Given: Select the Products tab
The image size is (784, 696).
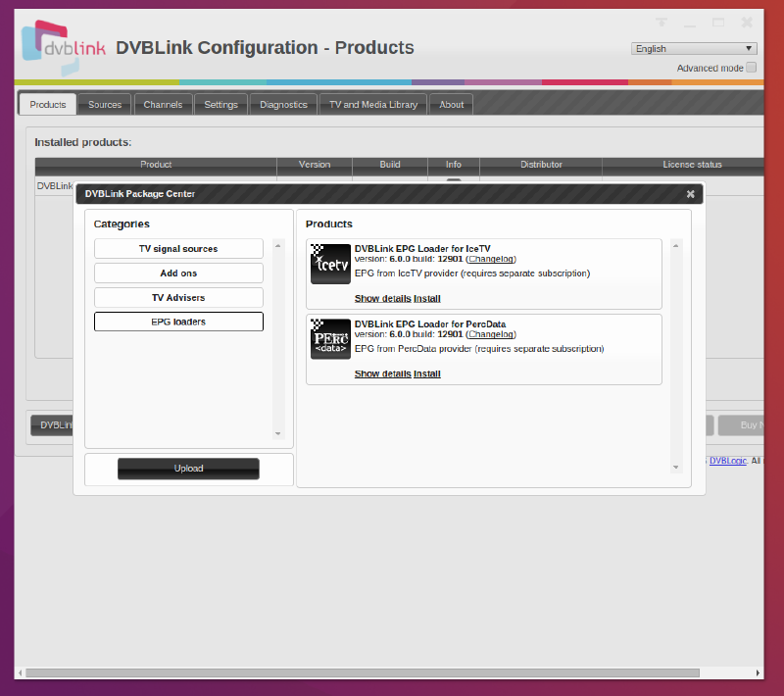Looking at the screenshot, I should click(48, 105).
